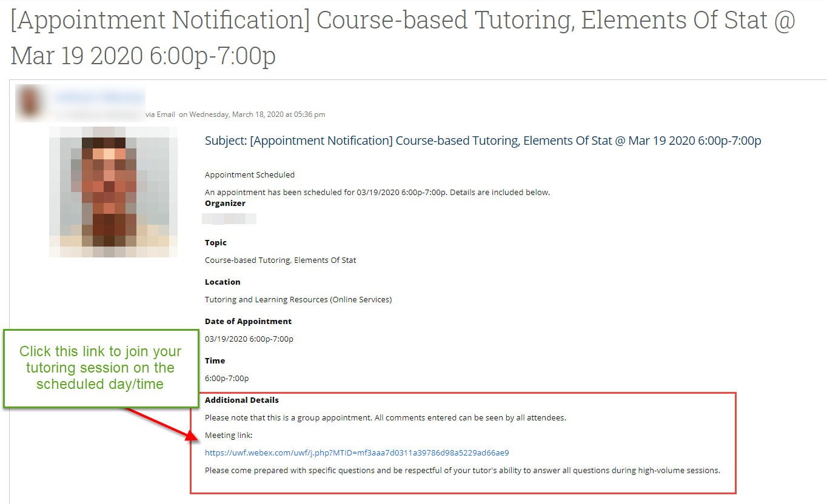Click the green callout instruction box
This screenshot has height=504, width=827.
click(101, 368)
